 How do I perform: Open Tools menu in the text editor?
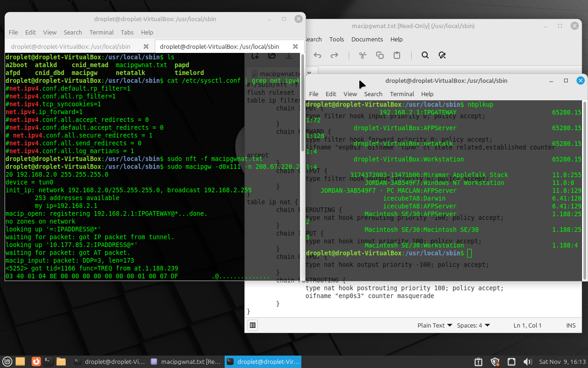[x=337, y=39]
